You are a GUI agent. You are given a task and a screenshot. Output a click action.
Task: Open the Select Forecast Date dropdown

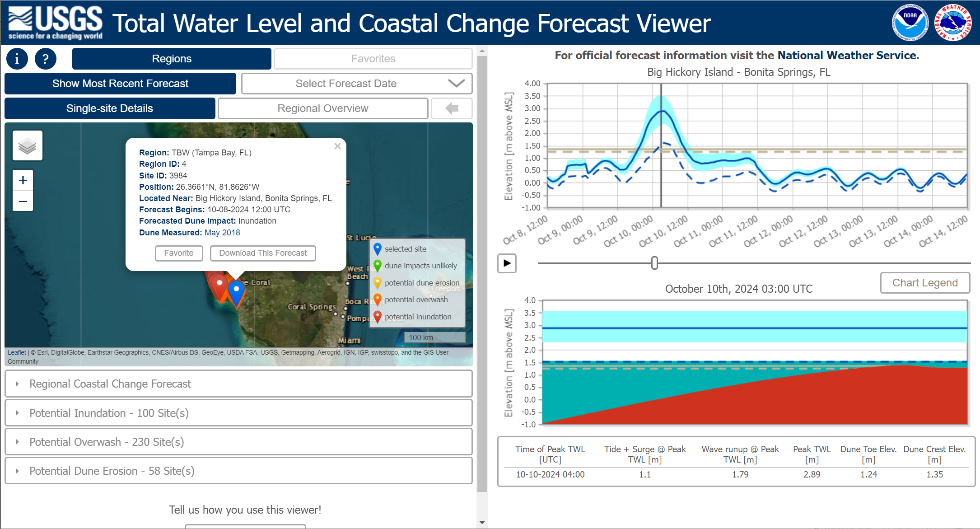(x=357, y=84)
